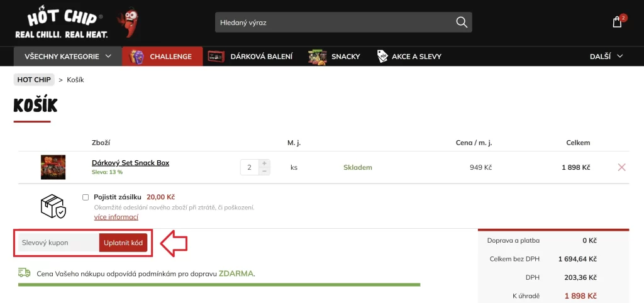This screenshot has height=303, width=644.
Task: Expand the Další menu dropdown
Action: (606, 57)
